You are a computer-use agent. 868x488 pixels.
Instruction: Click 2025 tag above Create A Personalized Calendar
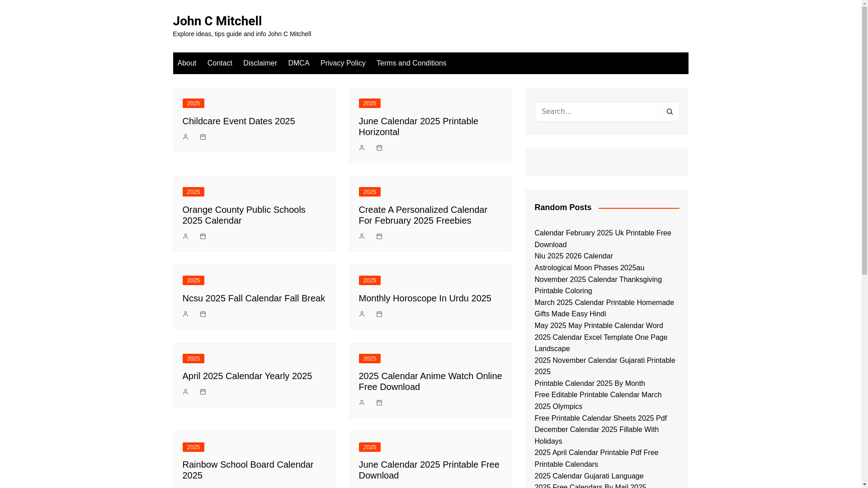[x=370, y=192]
